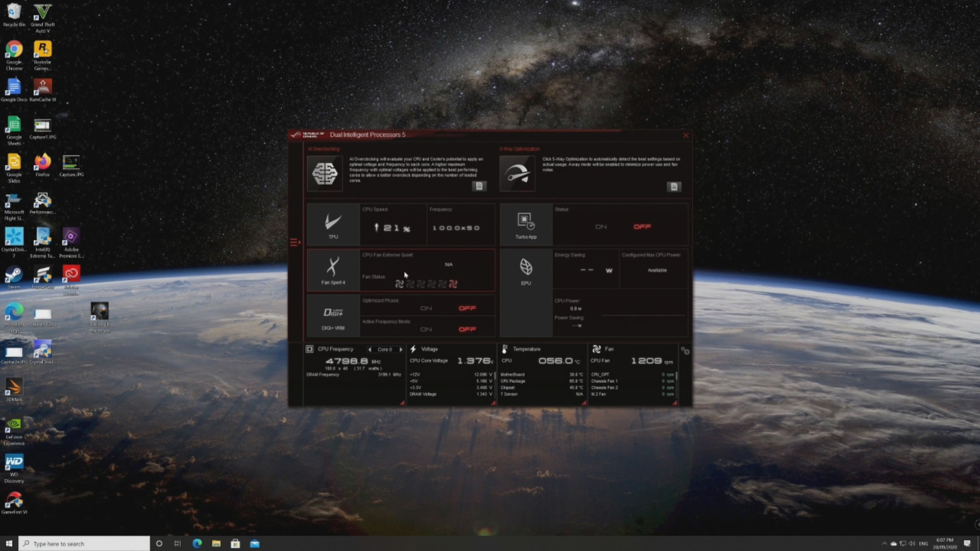Open CrystalDiskMark 7 desktop shortcut
Image resolution: width=980 pixels, height=551 pixels.
pos(14,243)
